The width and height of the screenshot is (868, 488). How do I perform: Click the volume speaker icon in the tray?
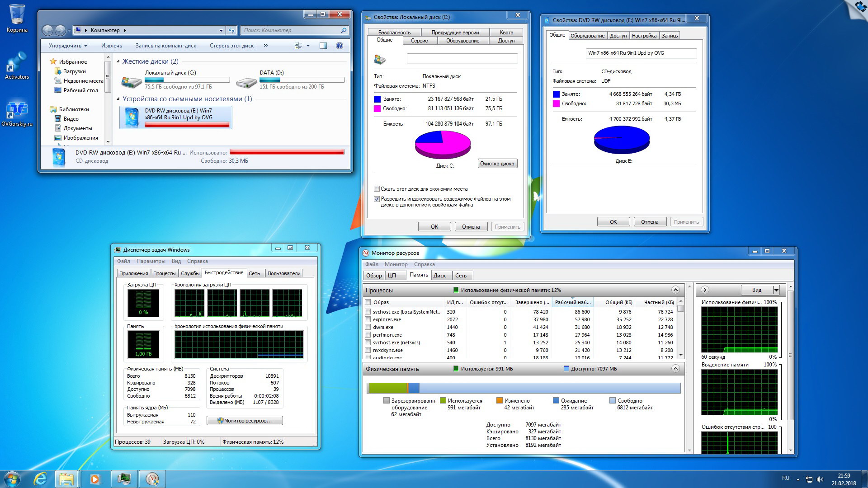821,479
